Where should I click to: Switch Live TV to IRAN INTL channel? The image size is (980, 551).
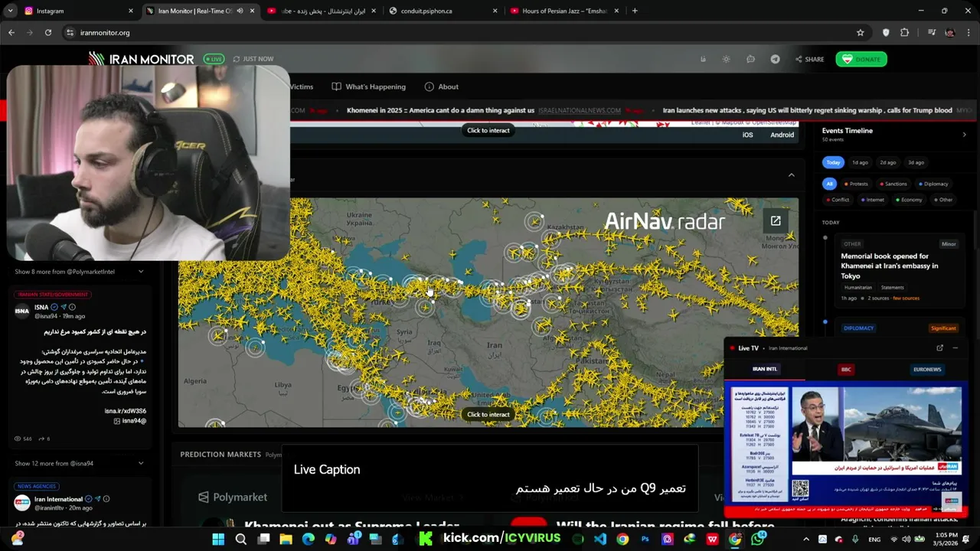coord(764,370)
